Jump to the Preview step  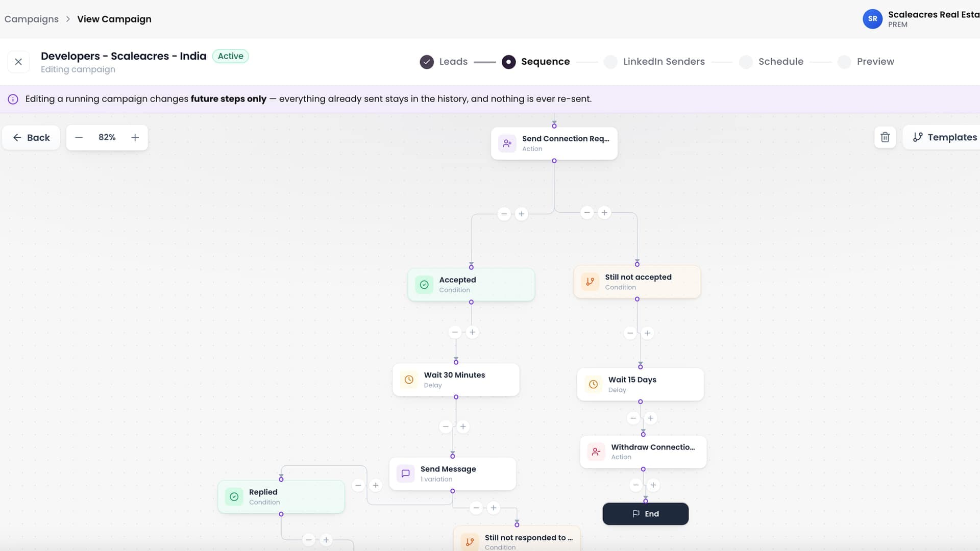pyautogui.click(x=866, y=62)
